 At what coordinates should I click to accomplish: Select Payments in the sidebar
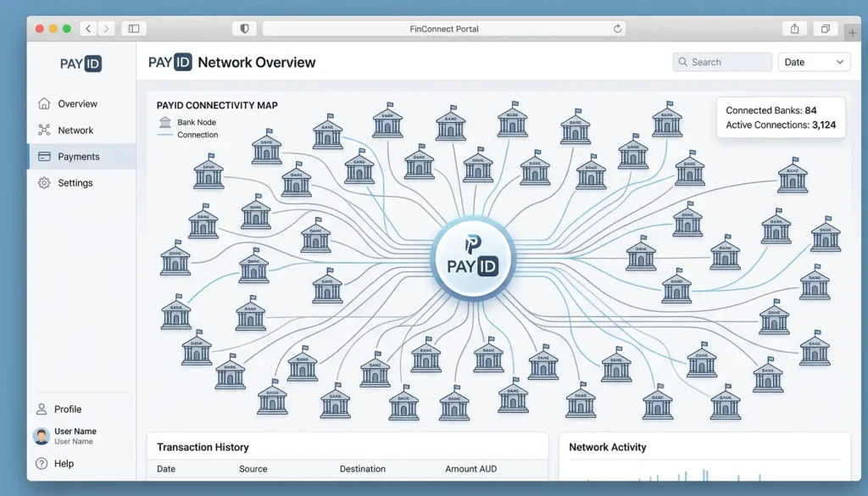[x=81, y=157]
